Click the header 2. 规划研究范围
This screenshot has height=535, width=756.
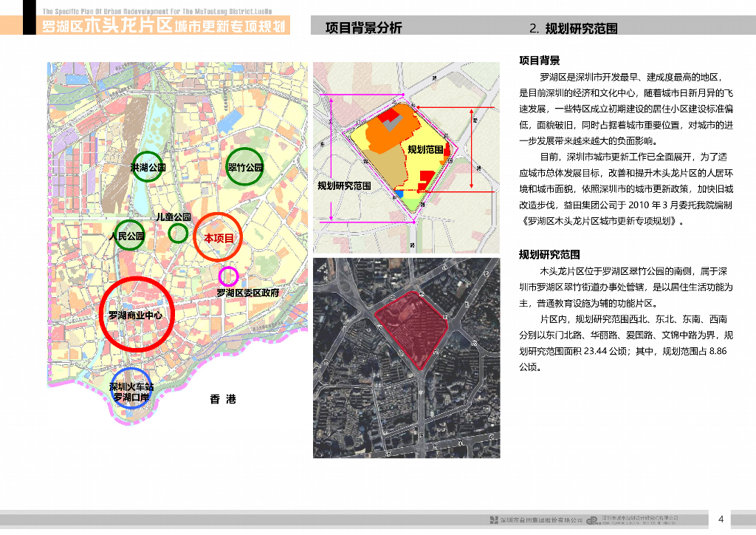pos(573,29)
